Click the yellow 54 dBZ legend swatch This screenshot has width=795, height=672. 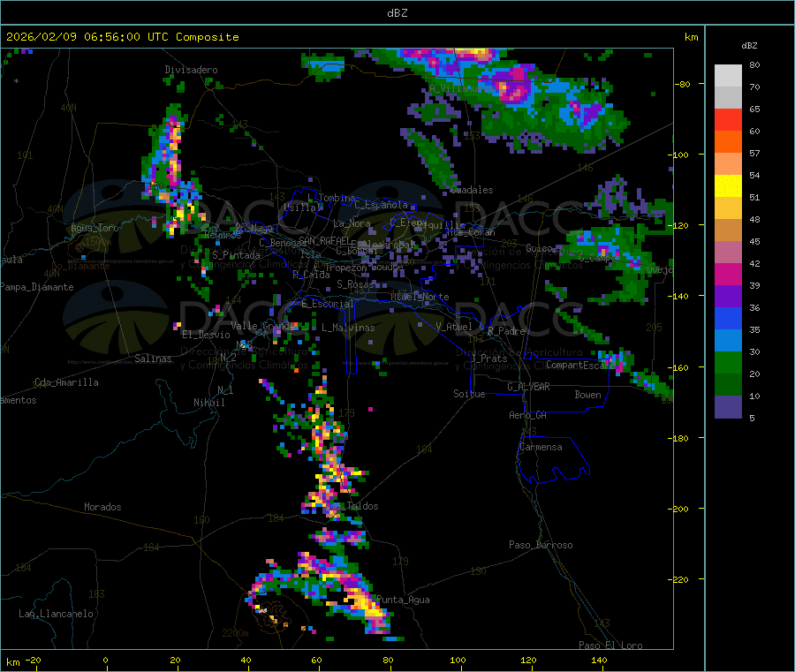728,186
